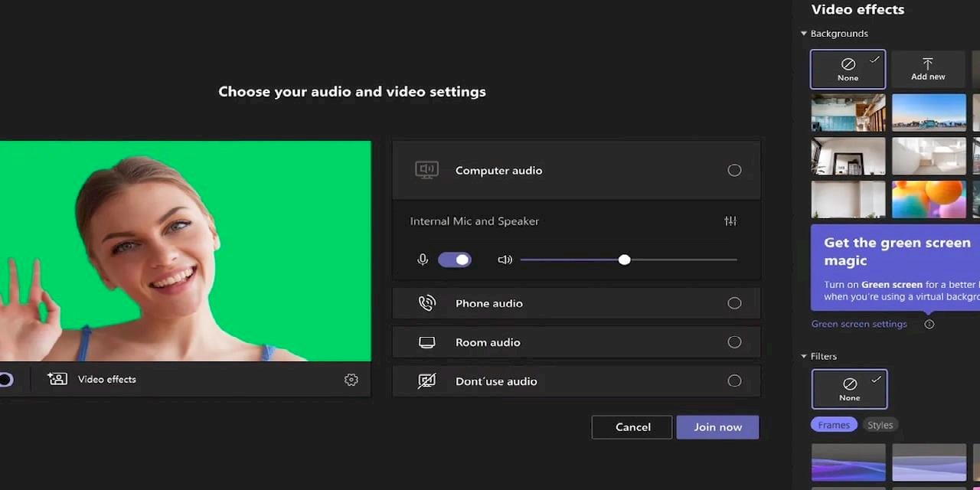Choose the Phone audio radio button
The width and height of the screenshot is (980, 490).
(734, 303)
